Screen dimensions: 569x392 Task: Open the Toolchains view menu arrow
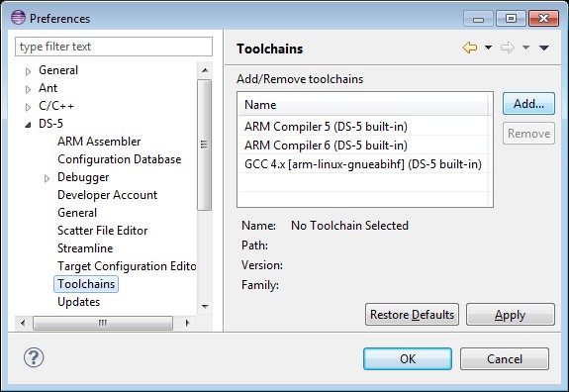tap(544, 48)
